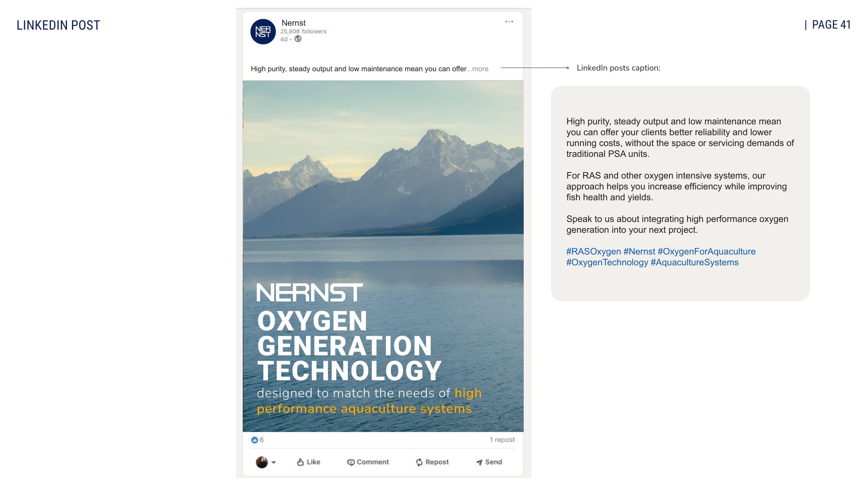Screen dimensions: 868x488
Task: Click the LINKEDIN POST page heading
Action: point(58,25)
